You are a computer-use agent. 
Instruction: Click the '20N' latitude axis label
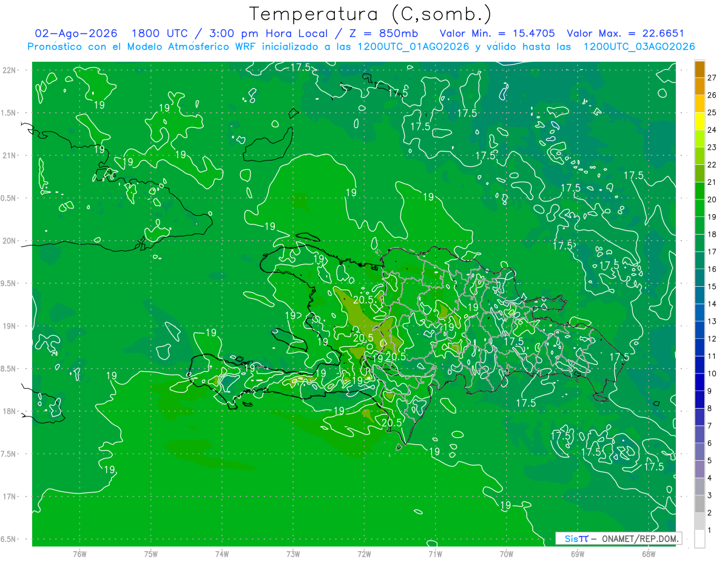pyautogui.click(x=9, y=241)
